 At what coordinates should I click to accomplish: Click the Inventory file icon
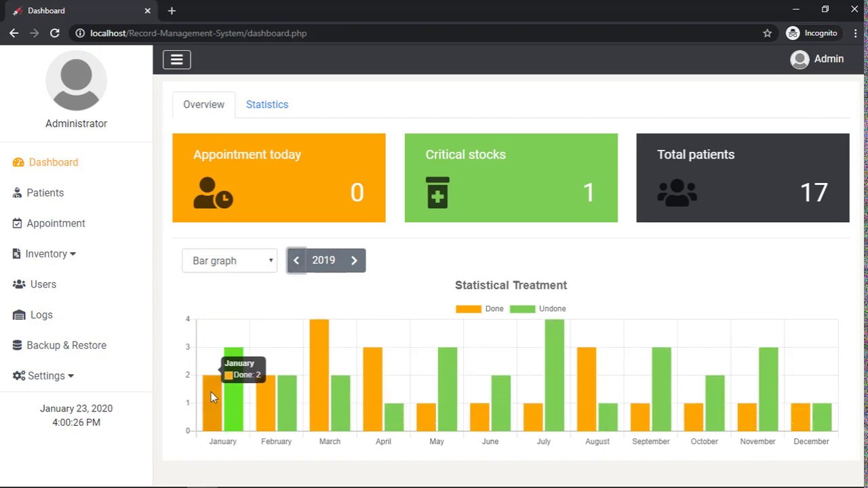[x=17, y=254]
